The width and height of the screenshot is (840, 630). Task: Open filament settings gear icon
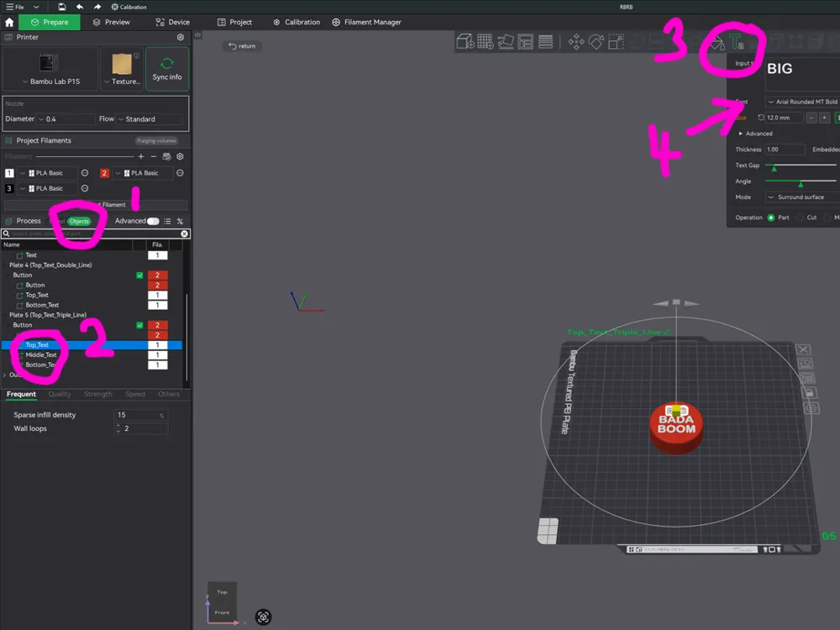tap(181, 156)
